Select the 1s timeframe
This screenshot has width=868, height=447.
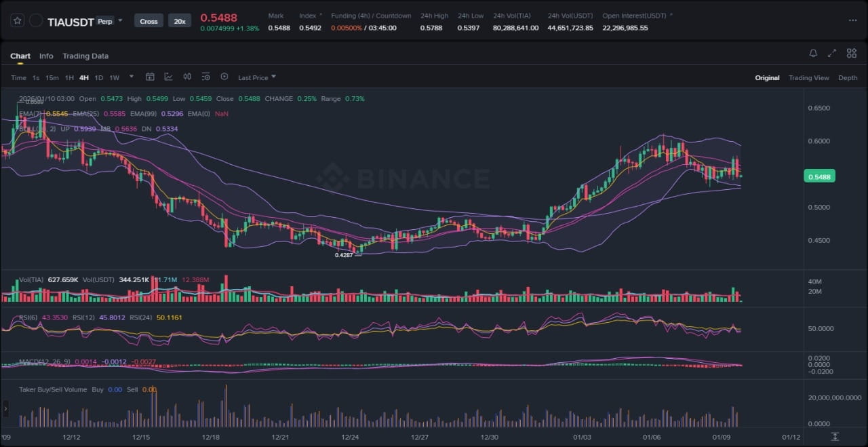click(36, 78)
